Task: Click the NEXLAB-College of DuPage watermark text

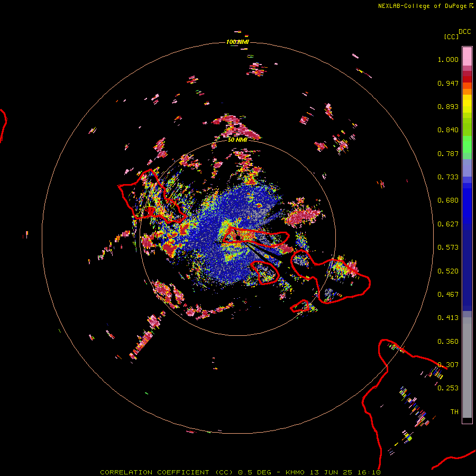Action: 422,6
